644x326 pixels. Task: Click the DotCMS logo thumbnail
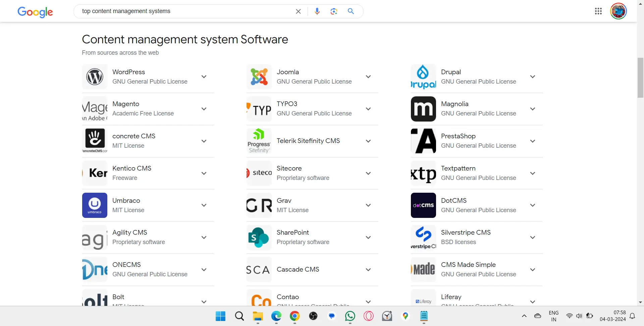(423, 205)
